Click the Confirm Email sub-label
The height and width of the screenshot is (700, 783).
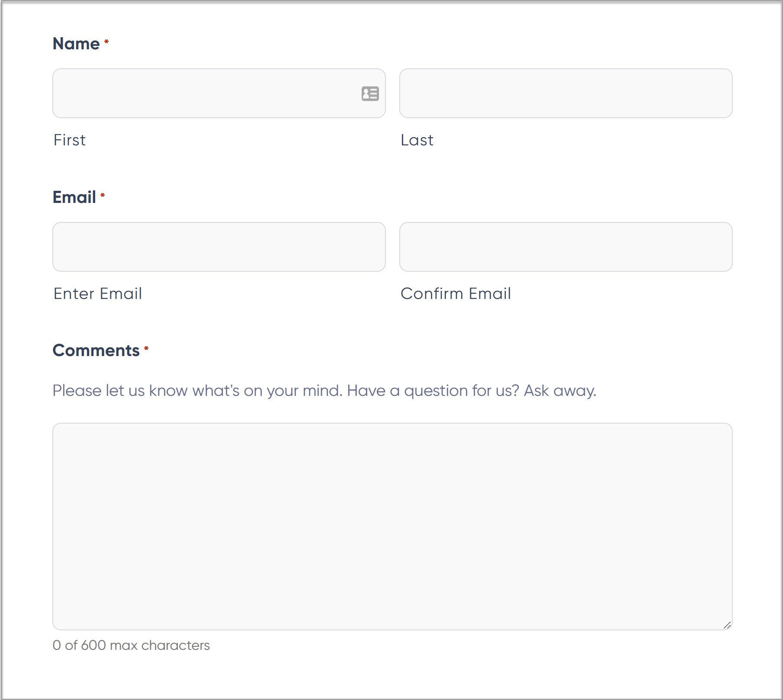coord(456,294)
